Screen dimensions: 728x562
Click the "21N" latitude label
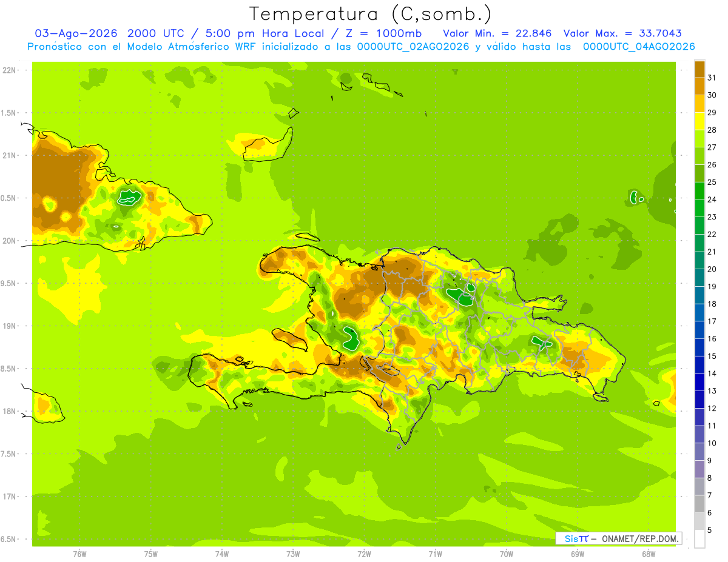click(x=8, y=155)
